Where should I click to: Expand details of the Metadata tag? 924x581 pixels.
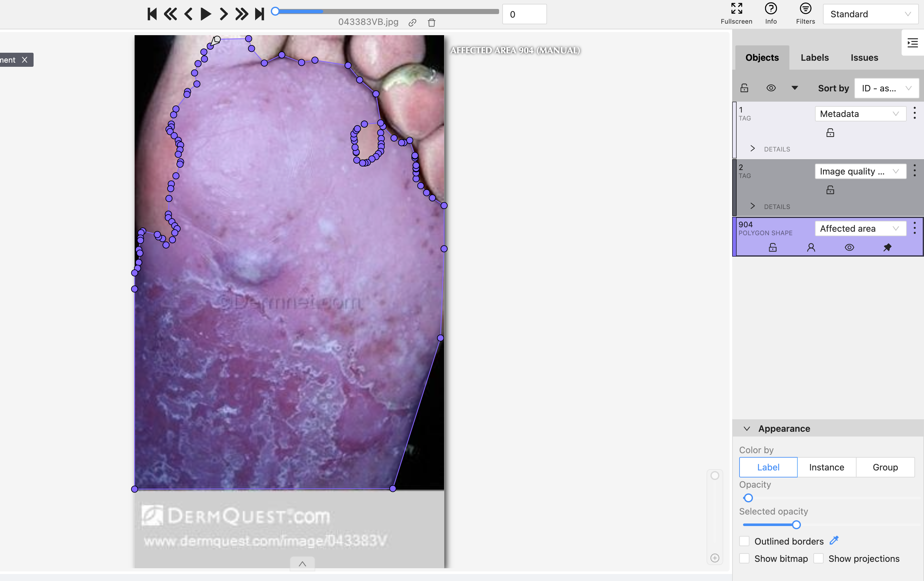pos(753,149)
